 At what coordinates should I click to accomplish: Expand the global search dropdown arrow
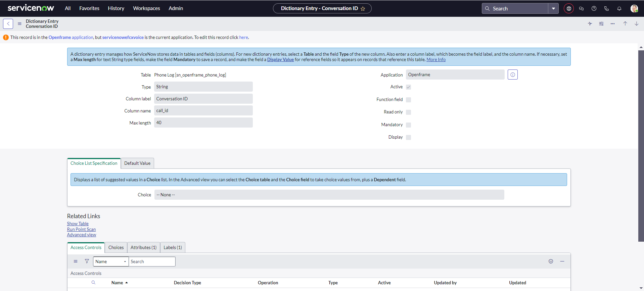553,9
